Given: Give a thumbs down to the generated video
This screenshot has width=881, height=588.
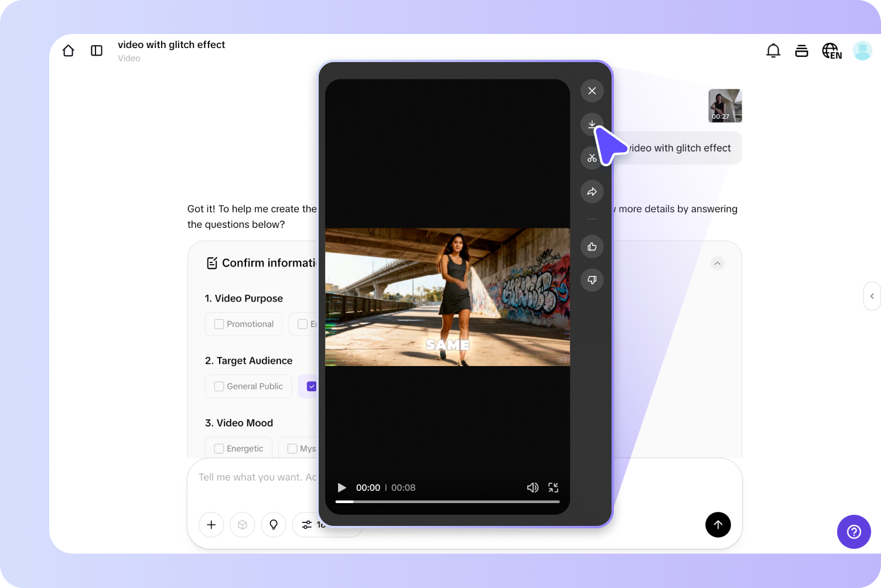Looking at the screenshot, I should tap(592, 280).
